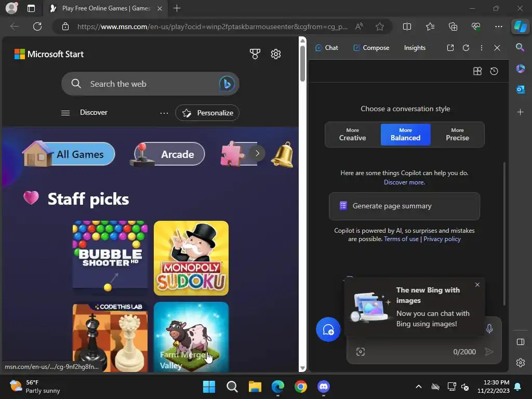Screen dimensions: 532x399
Task: Open the Favorites list icon
Action: 430,26
